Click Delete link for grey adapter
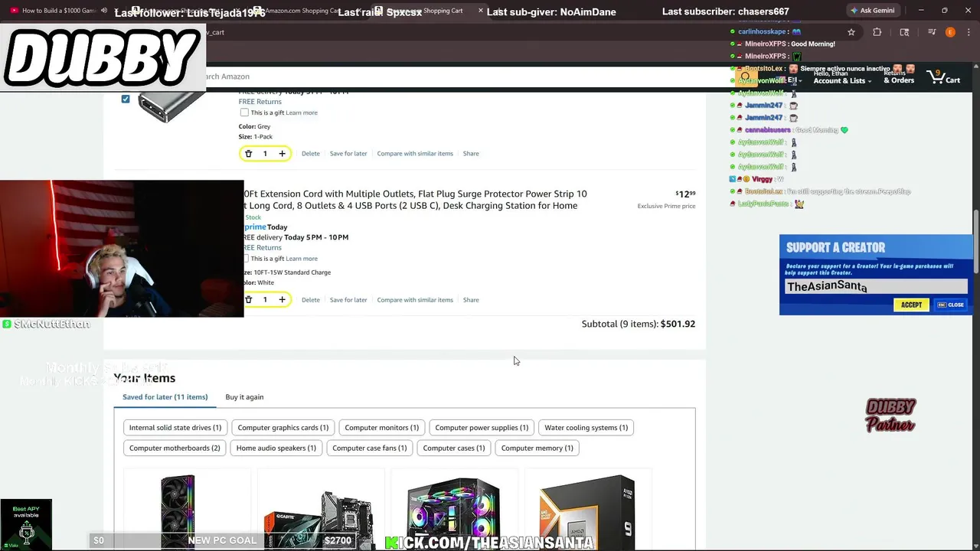The width and height of the screenshot is (980, 551). [310, 154]
